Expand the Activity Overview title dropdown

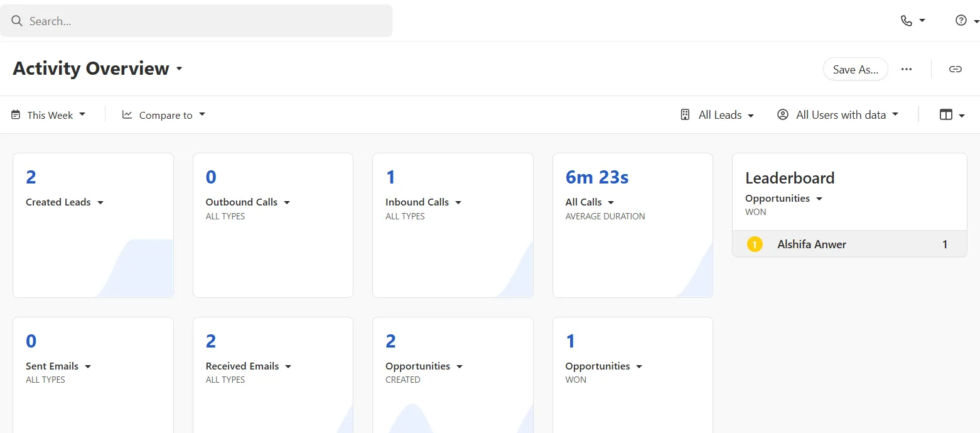pos(179,69)
